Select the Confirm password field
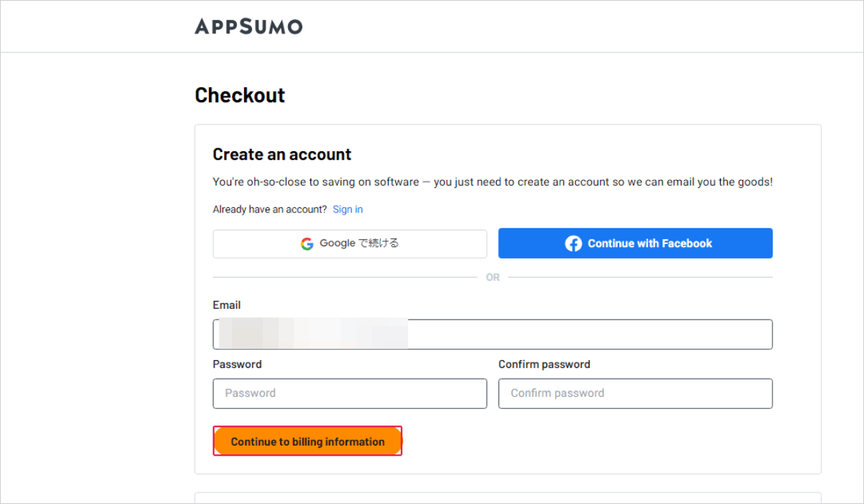The image size is (864, 504). (x=635, y=393)
